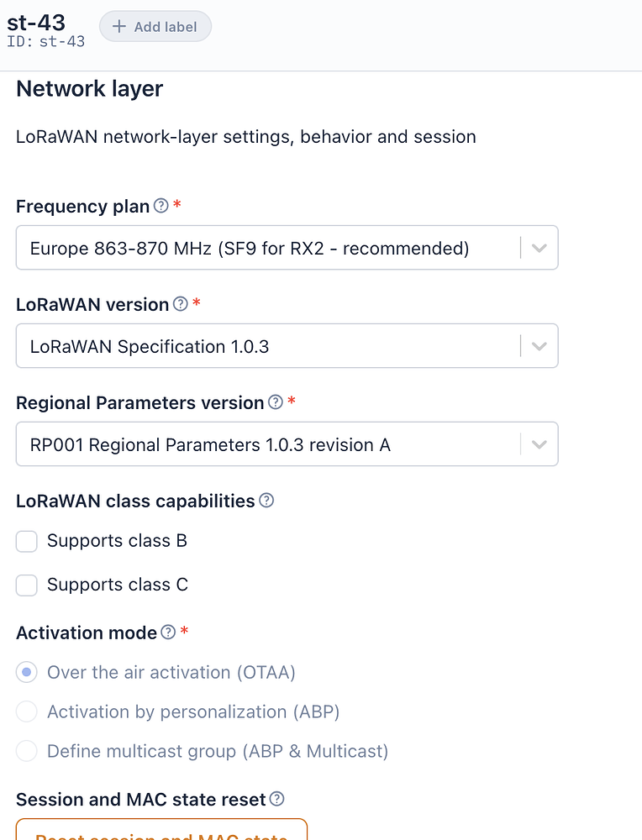
Task: Expand the Frequency plan dropdown arrow
Action: point(539,248)
